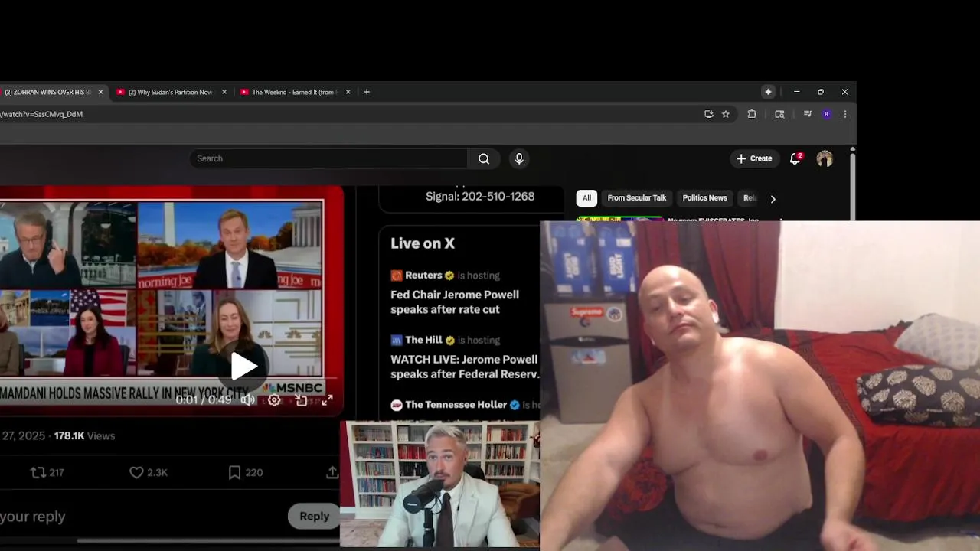Click the Gemini sparkle button in Chrome
The height and width of the screenshot is (551, 980).
768,92
